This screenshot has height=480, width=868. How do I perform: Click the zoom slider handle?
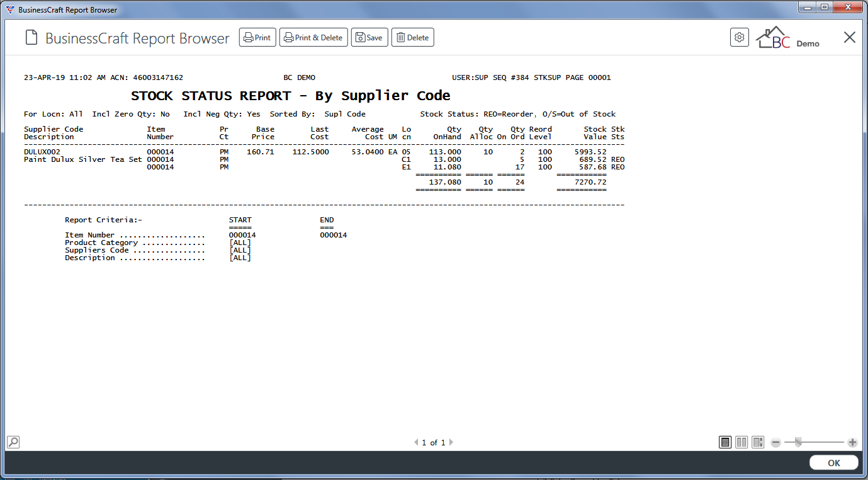click(798, 442)
